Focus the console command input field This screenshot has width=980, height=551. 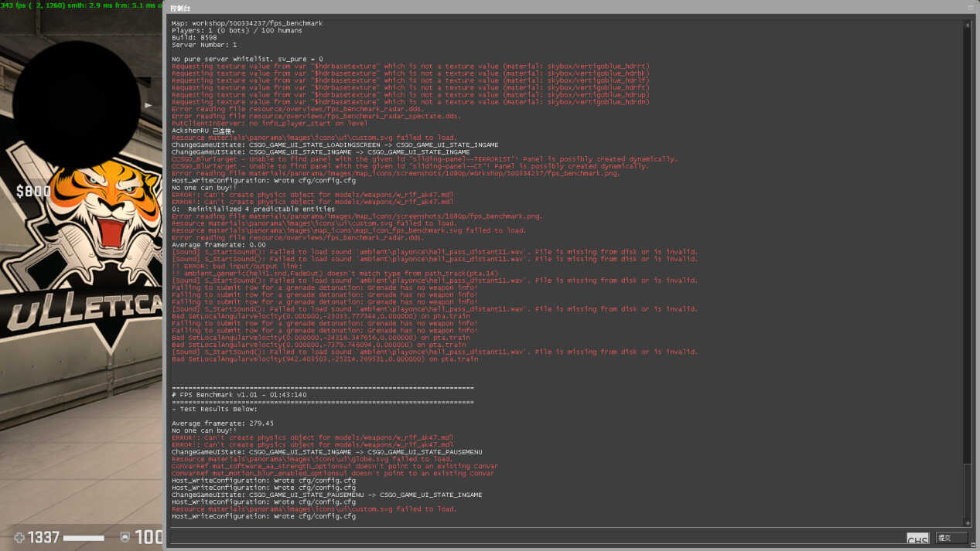point(538,537)
